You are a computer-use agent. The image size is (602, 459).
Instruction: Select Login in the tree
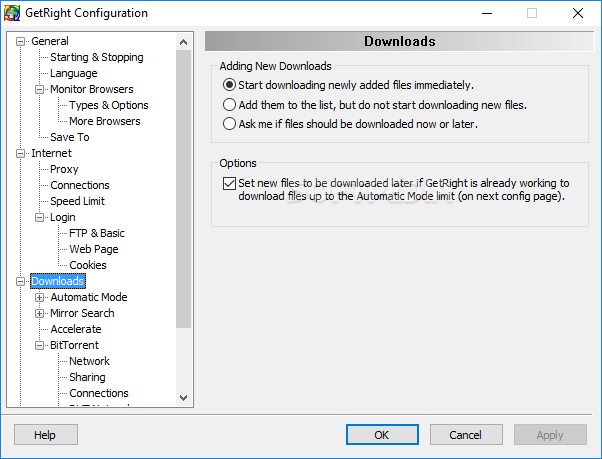click(x=63, y=217)
